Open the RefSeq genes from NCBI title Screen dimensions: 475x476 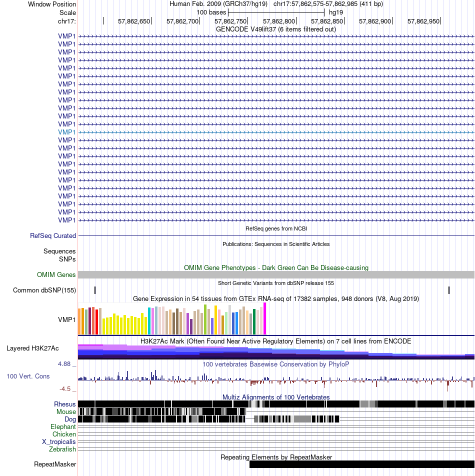[276, 228]
